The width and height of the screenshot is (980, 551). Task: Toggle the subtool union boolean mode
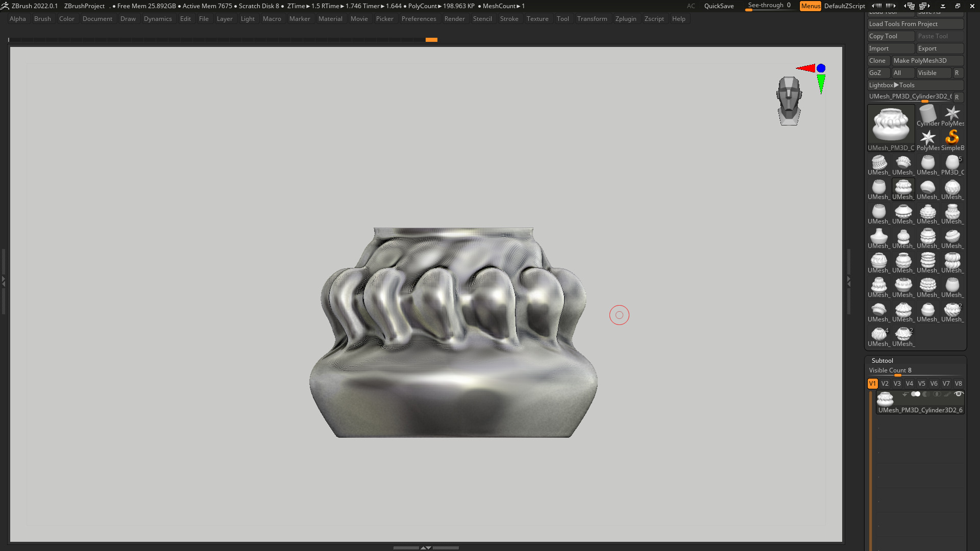tap(916, 394)
